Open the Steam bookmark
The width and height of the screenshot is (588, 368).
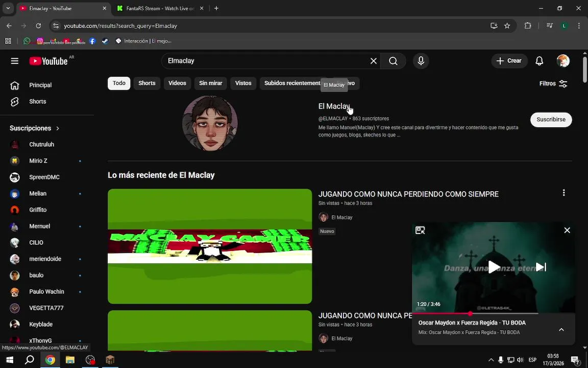coord(105,41)
